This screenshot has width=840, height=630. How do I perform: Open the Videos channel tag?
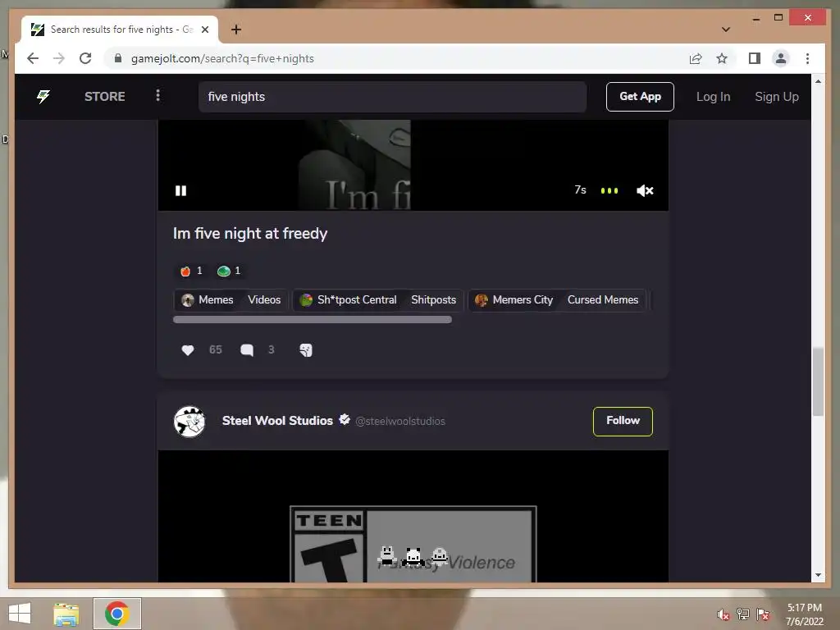click(264, 300)
